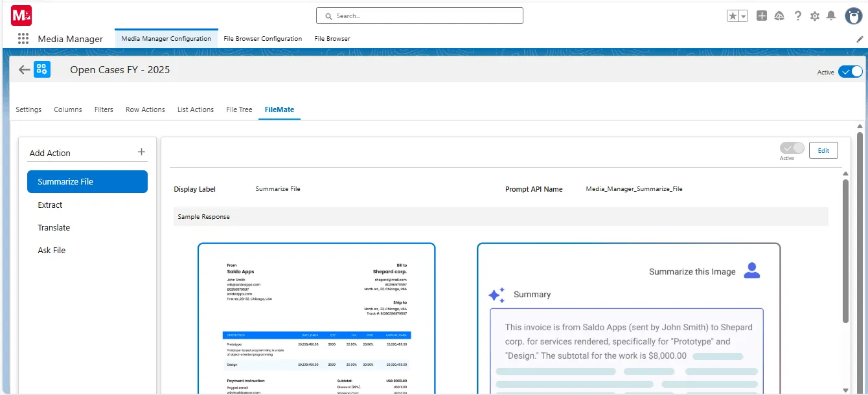Select the Row Actions tab
The height and width of the screenshot is (395, 868).
click(x=145, y=109)
